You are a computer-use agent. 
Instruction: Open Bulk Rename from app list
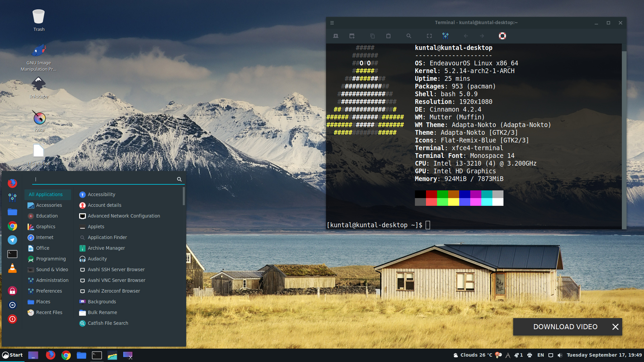129,312
